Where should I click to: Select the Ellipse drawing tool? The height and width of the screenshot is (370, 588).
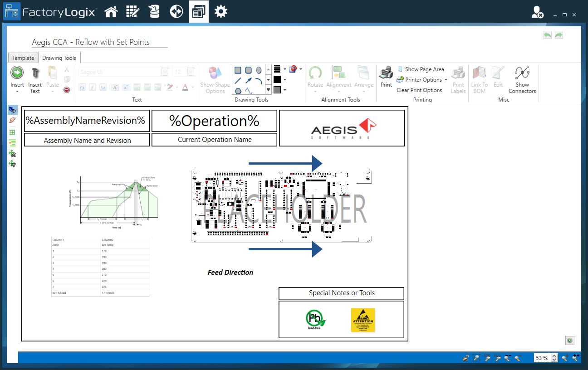pyautogui.click(x=258, y=69)
